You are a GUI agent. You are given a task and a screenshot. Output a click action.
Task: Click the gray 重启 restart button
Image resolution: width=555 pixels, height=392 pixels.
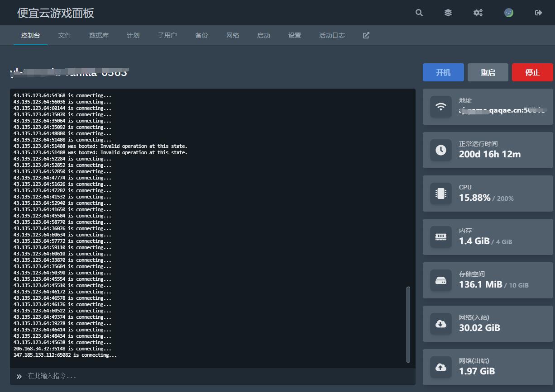[x=488, y=72]
